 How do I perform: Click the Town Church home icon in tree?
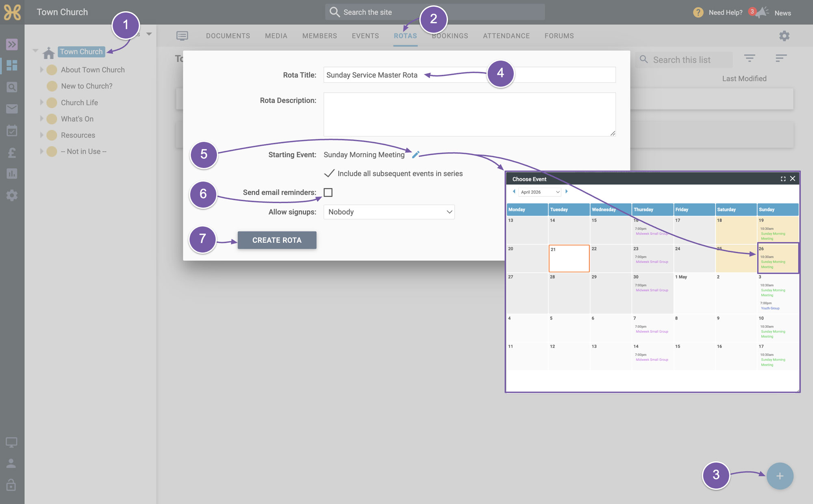pos(48,52)
